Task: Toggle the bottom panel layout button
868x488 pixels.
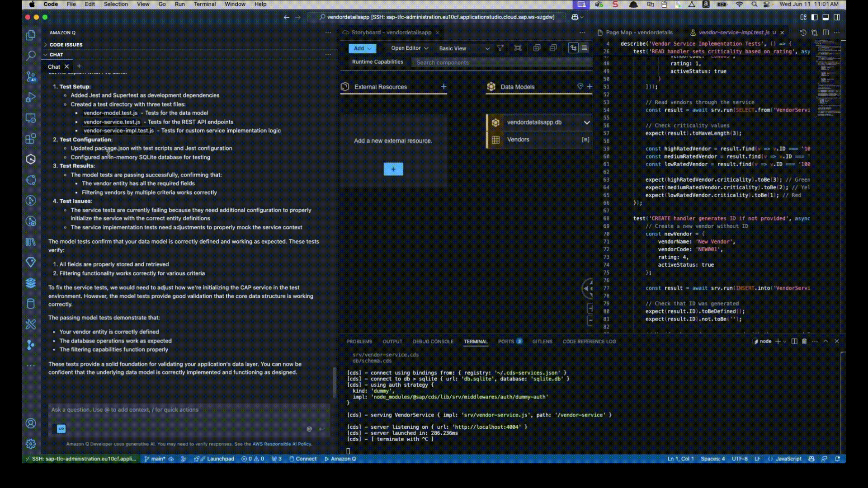Action: (x=826, y=17)
